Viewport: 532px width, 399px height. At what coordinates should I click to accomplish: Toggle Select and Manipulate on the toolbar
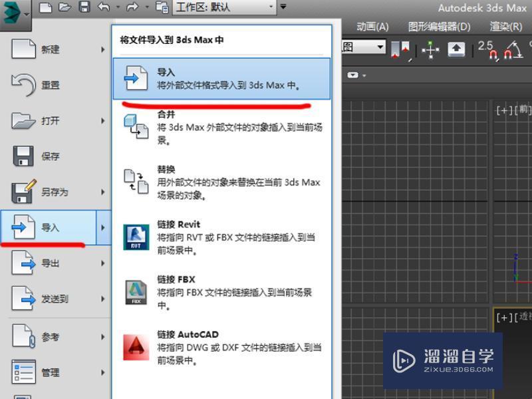pos(430,50)
